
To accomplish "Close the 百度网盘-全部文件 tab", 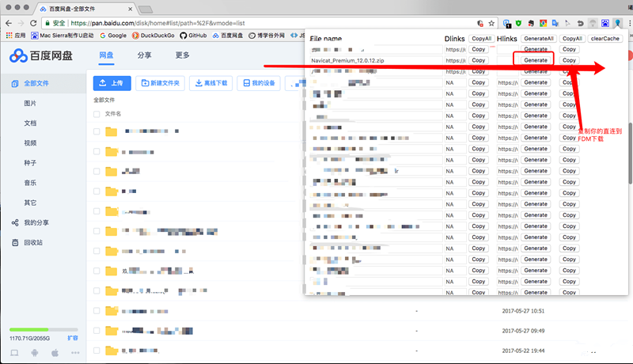I will point(130,9).
